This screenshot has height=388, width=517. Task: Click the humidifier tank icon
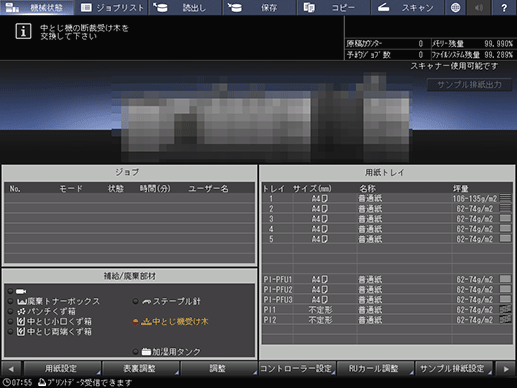click(146, 351)
